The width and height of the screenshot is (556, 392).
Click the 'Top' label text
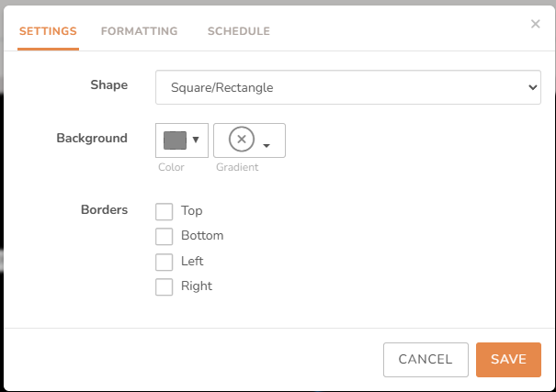[x=191, y=211]
